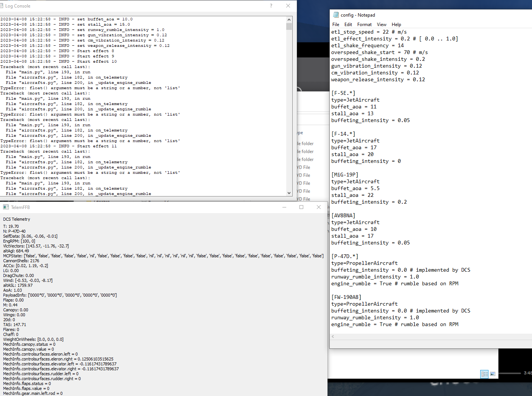This screenshot has width=532, height=396.
Task: Click the TelemFFB window icon in its title bar
Action: click(6, 207)
